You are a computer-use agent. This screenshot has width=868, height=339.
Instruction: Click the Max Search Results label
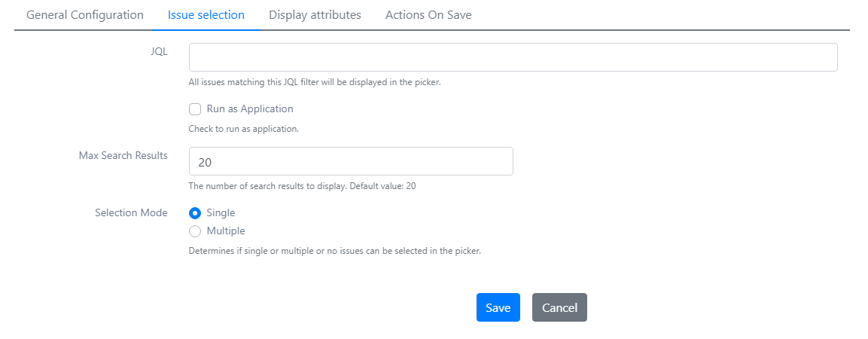pos(123,155)
